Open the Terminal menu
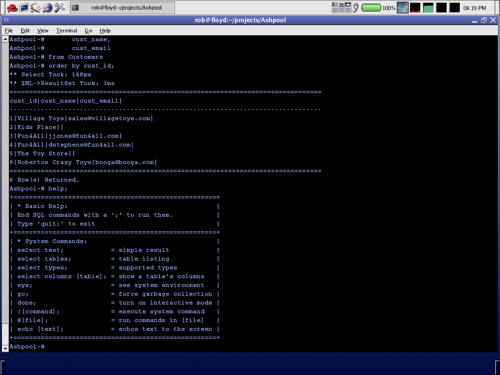 click(66, 31)
